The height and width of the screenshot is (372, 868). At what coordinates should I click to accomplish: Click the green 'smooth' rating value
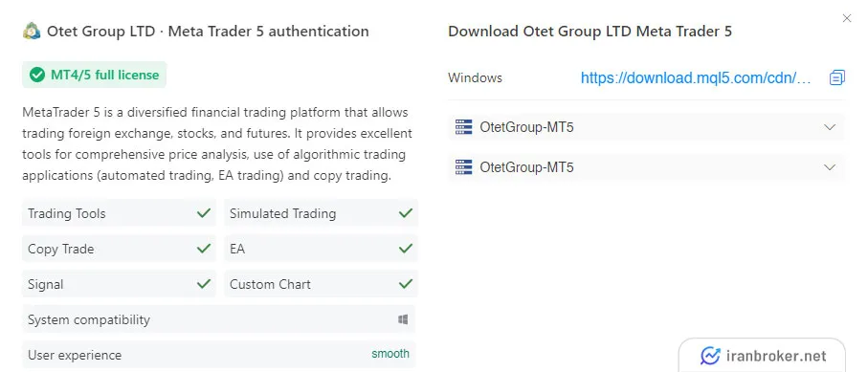coord(390,354)
